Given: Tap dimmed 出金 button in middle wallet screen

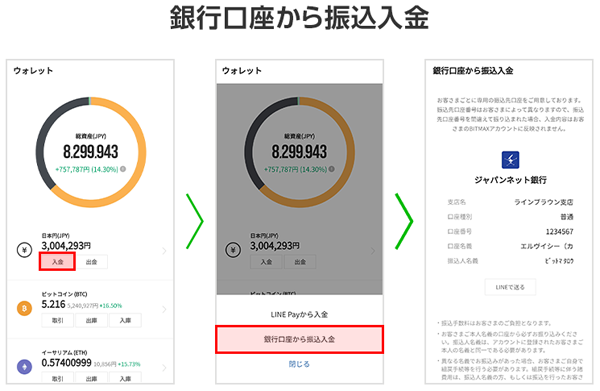Looking at the screenshot, I should point(300,262).
